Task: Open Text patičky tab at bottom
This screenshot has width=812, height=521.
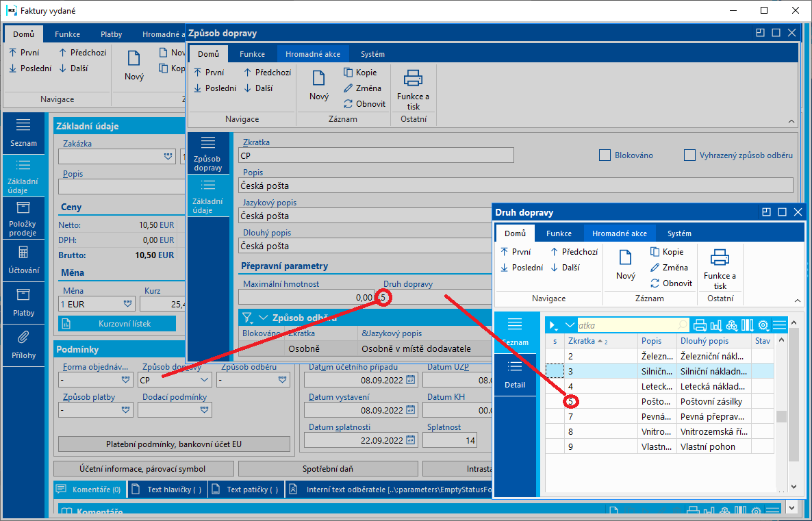Action: pos(246,490)
